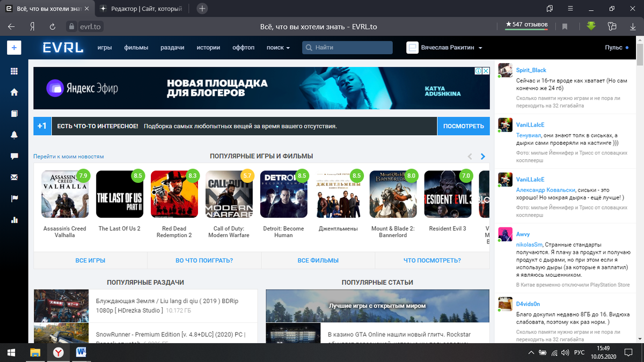644x362 pixels.
Task: Open the tab collections icon in title bar
Action: click(x=550, y=9)
